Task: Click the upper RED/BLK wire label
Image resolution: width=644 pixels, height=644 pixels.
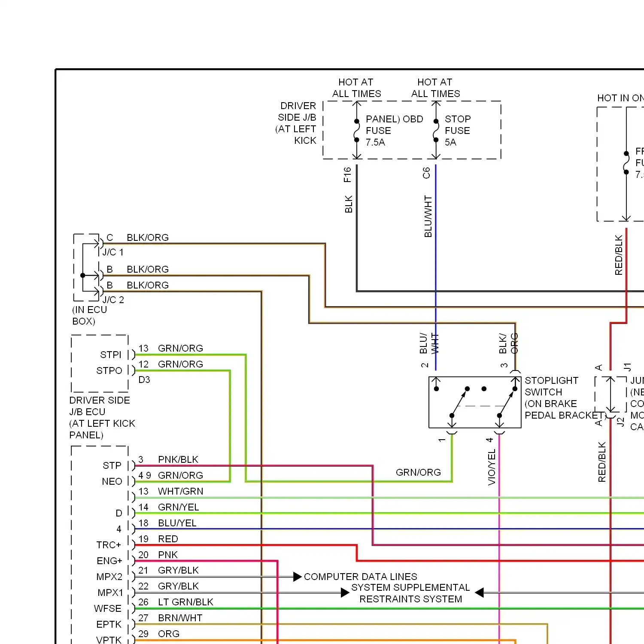Action: pos(619,255)
